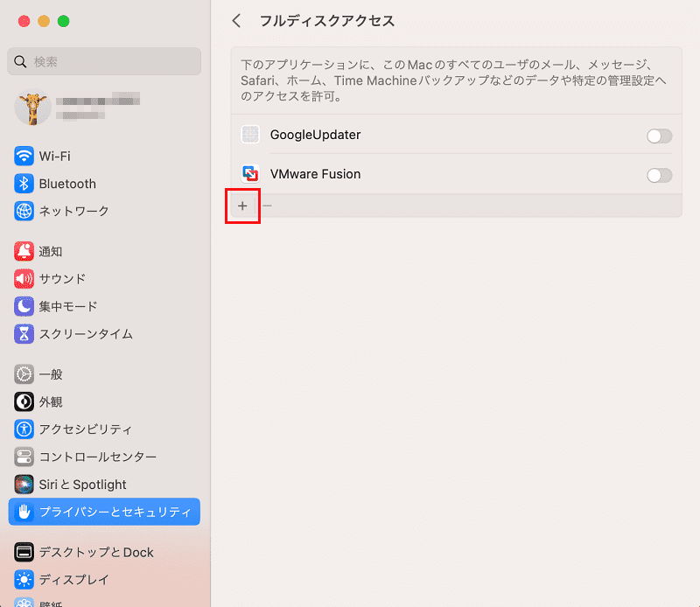
Task: Select the GoogleUpdater row label
Action: pos(315,135)
